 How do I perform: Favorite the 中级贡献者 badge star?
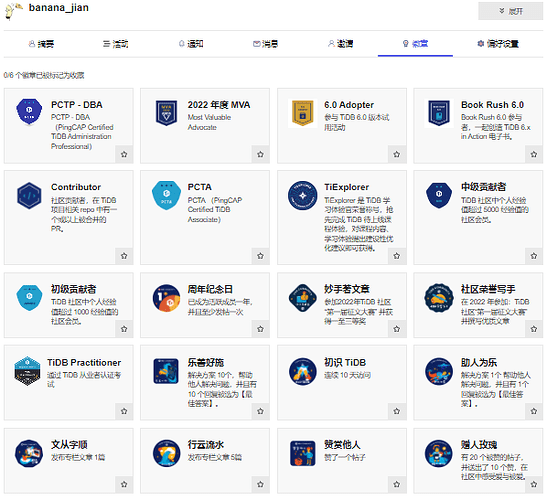(533, 256)
